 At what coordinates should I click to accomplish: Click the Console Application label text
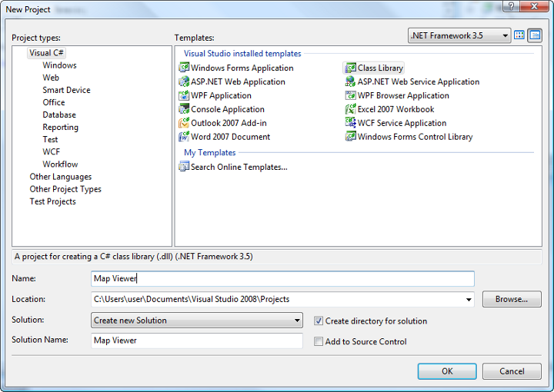[228, 109]
